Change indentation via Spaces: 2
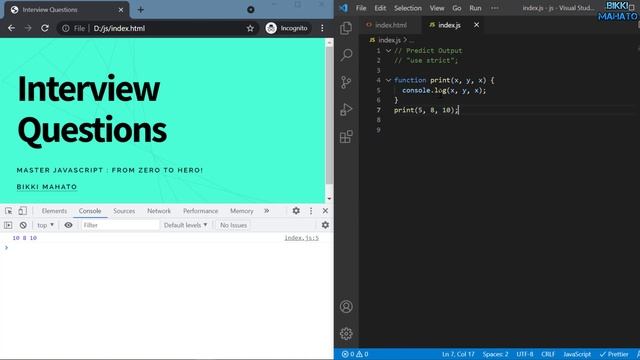 point(495,354)
